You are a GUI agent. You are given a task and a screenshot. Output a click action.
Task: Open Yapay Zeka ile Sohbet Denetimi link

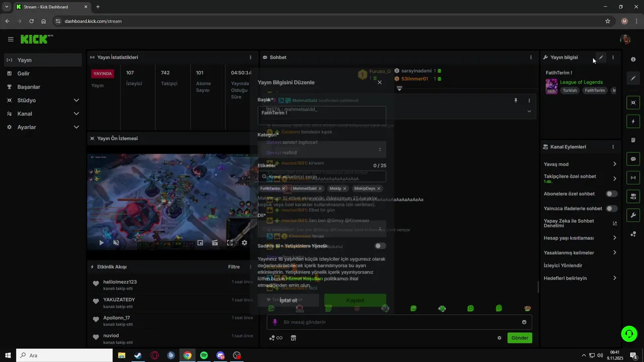coord(580,223)
